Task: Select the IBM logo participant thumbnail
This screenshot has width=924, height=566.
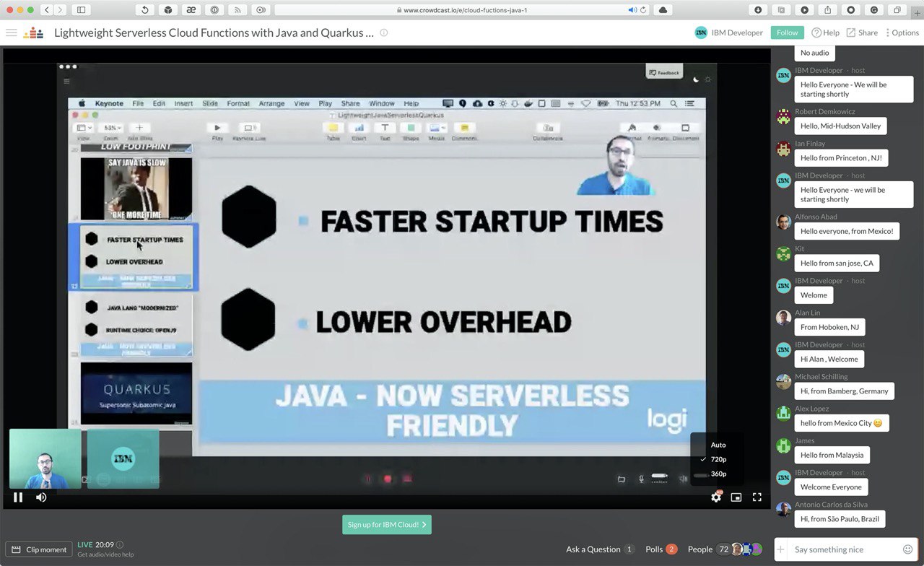Action: 123,458
